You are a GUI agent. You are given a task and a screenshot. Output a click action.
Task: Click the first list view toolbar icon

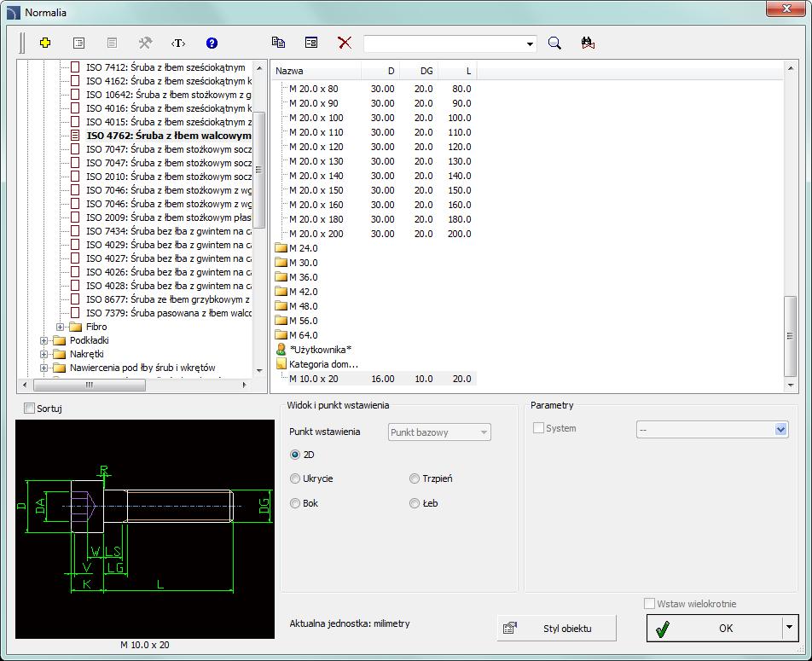click(78, 43)
